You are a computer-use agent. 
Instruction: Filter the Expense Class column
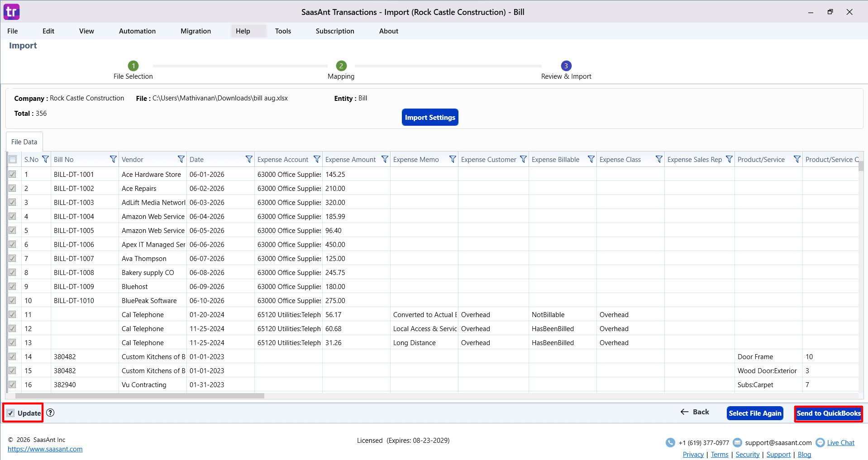[659, 159]
